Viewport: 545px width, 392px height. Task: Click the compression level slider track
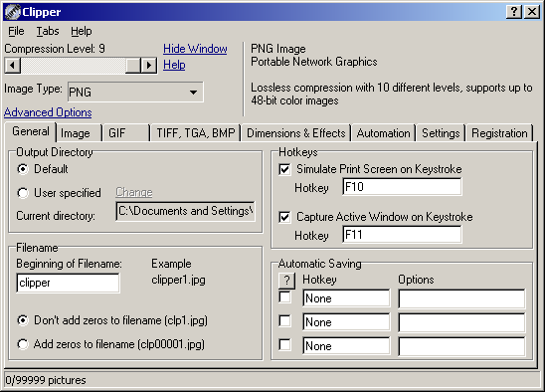[x=73, y=65]
